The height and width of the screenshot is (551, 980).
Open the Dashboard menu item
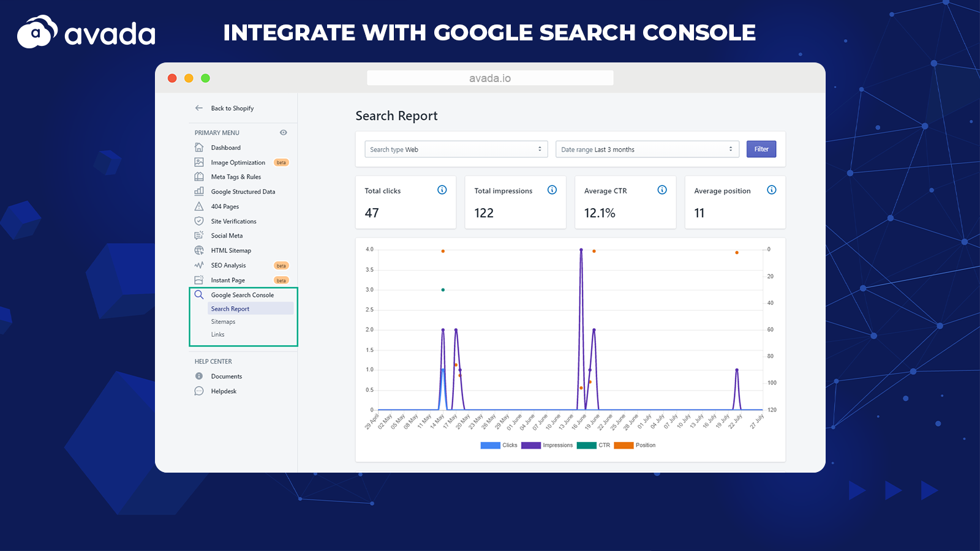pos(226,148)
